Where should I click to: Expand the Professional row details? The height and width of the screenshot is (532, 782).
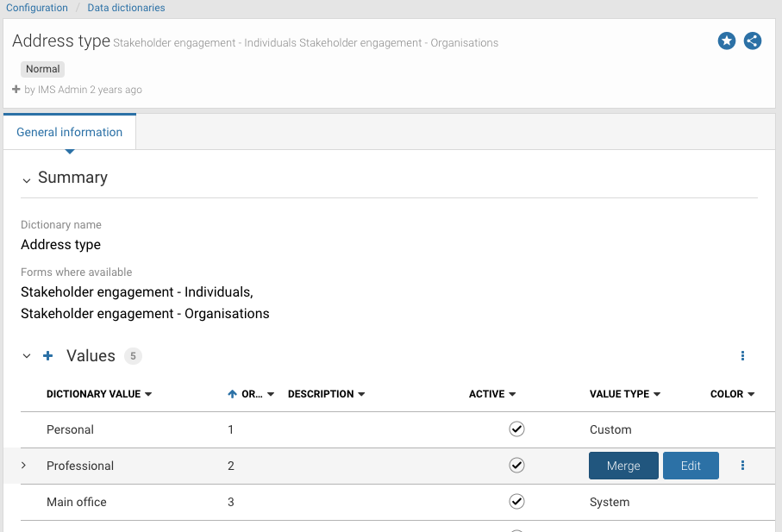coord(23,466)
